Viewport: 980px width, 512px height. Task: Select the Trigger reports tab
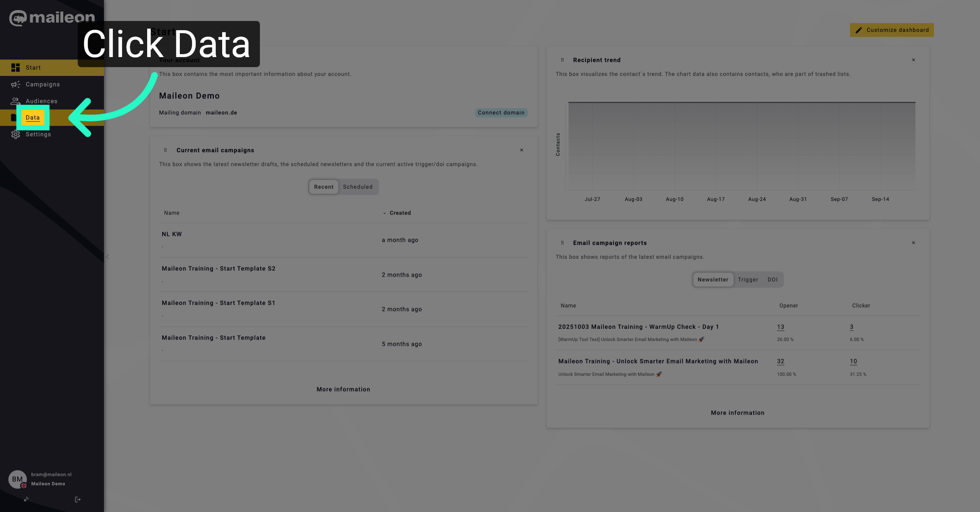(748, 280)
